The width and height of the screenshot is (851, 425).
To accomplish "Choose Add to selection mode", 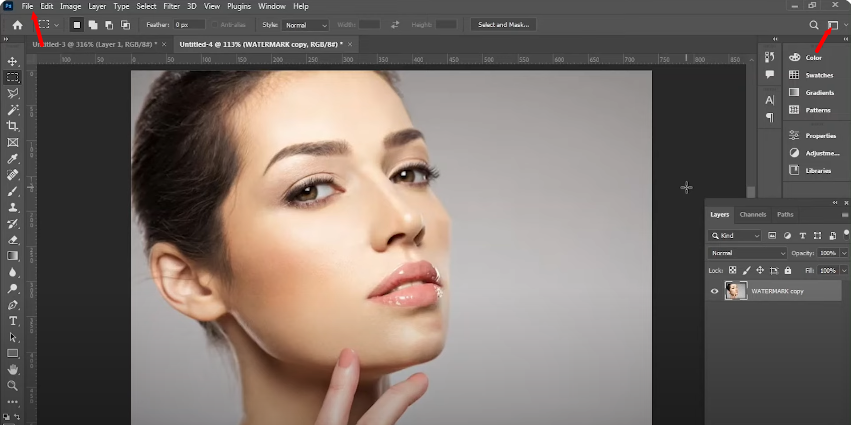I will click(x=93, y=25).
